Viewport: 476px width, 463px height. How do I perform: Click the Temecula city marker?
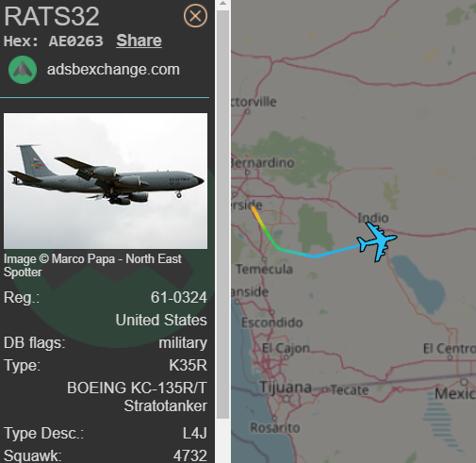264,259
